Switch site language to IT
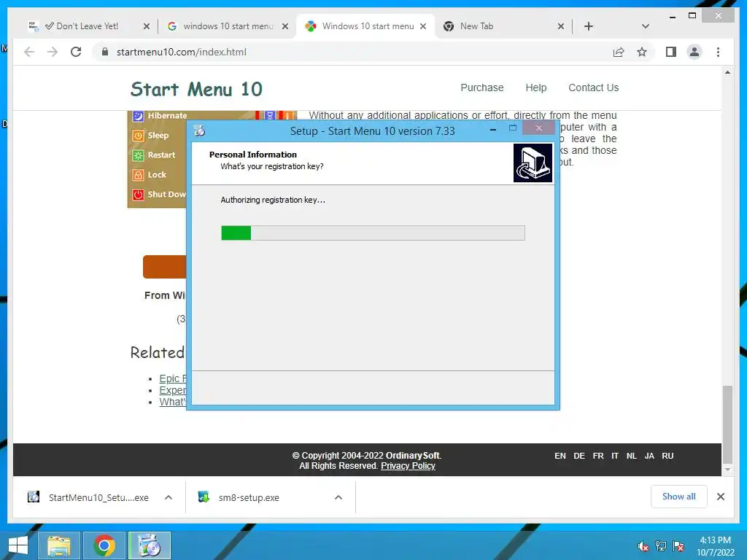Image resolution: width=747 pixels, height=560 pixels. [x=615, y=456]
